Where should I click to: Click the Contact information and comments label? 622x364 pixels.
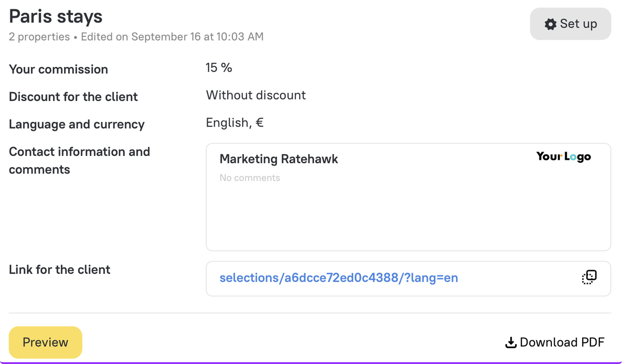click(79, 160)
